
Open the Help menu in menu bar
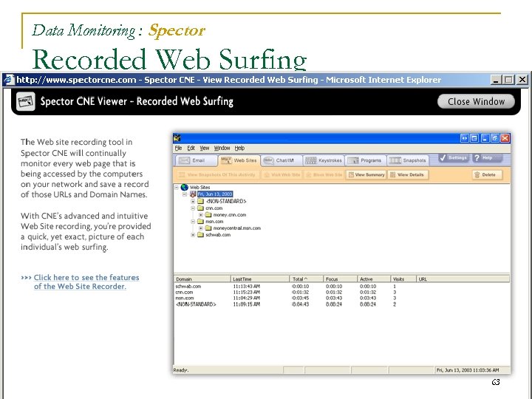pos(239,148)
